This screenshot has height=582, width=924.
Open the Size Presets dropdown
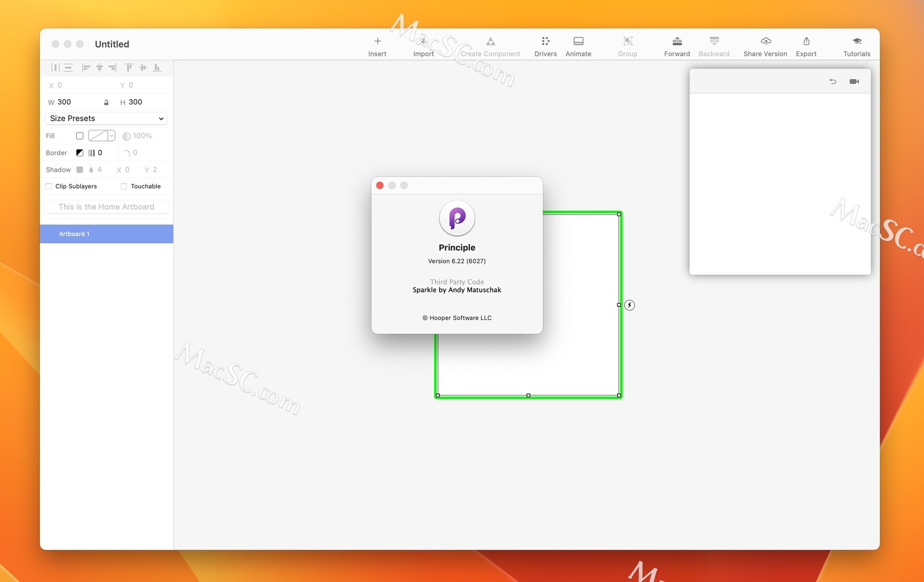coord(106,118)
